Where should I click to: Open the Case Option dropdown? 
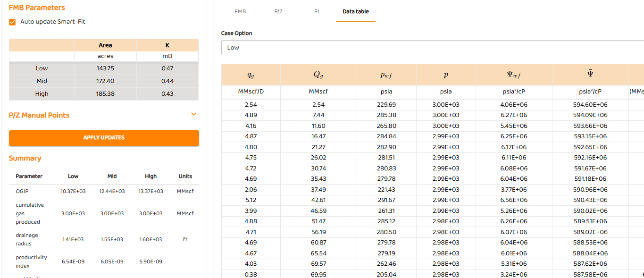coord(432,48)
